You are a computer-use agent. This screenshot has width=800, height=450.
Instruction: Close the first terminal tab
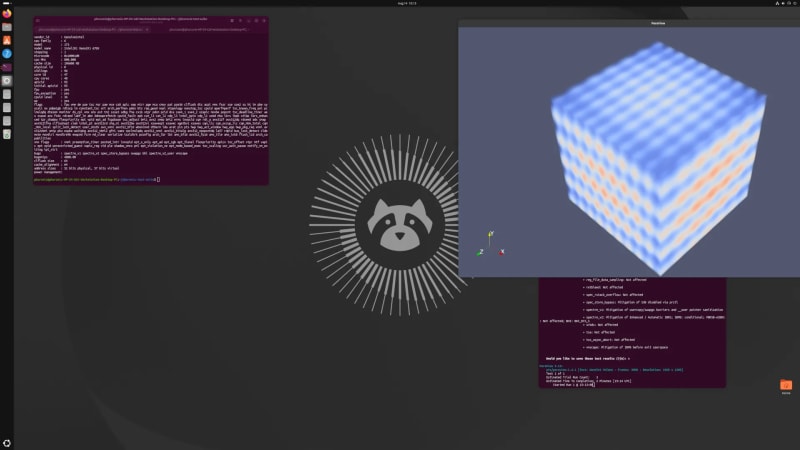click(x=147, y=30)
